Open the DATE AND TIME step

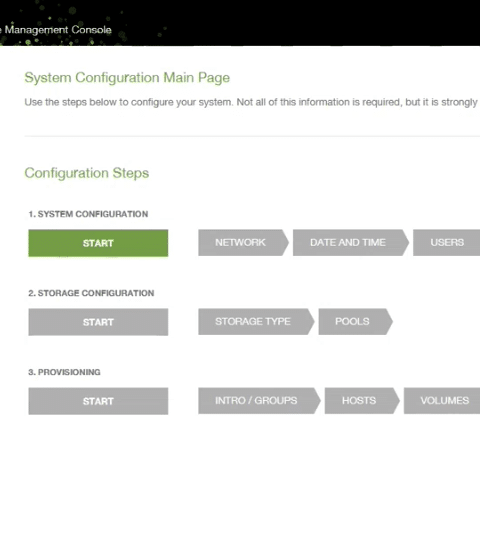pos(351,243)
